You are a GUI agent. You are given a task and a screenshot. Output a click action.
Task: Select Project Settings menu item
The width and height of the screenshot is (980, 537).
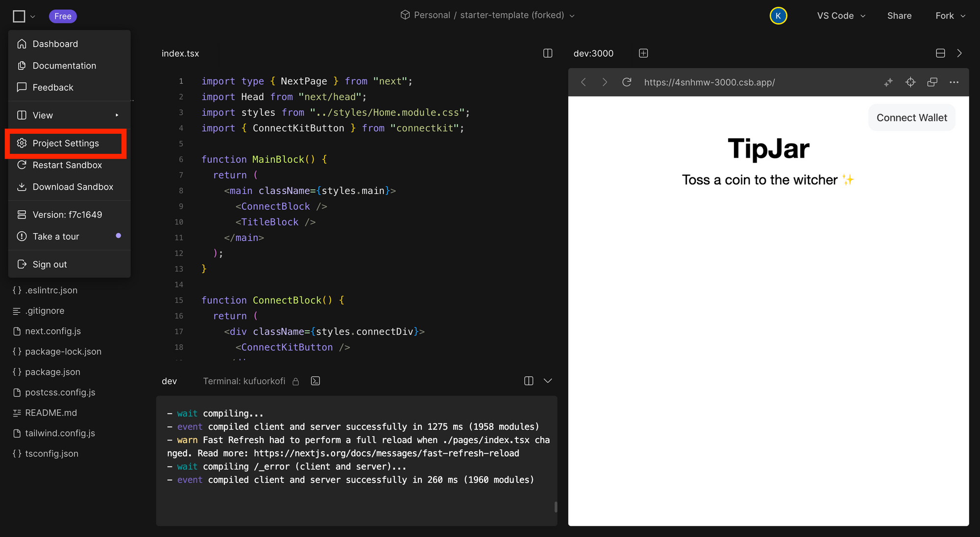point(66,143)
